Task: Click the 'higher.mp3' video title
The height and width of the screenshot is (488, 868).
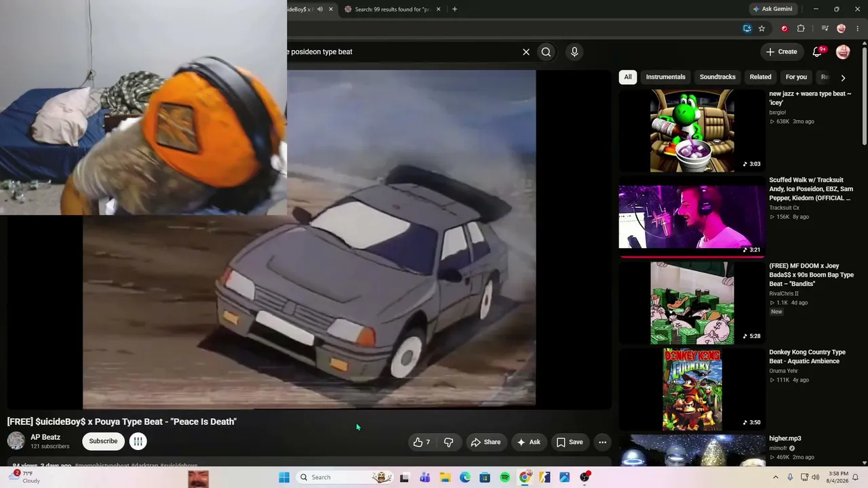Action: [785, 439]
